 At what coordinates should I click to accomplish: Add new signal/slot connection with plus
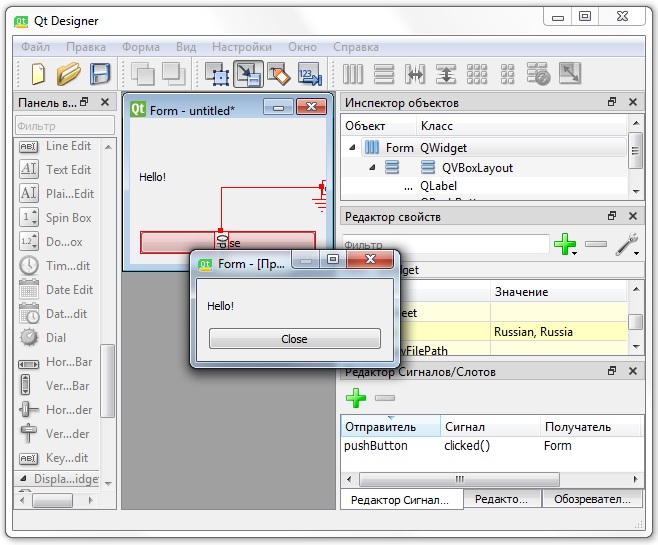point(356,398)
